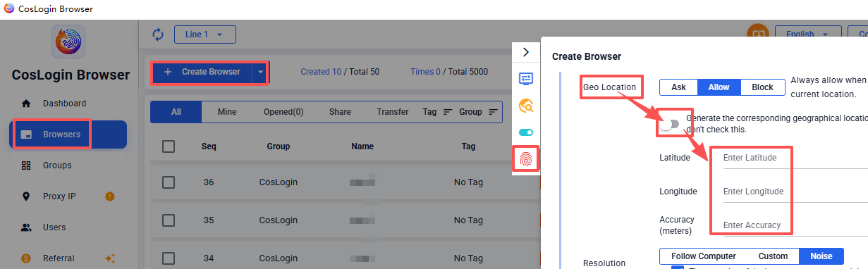Click the blurred name in row 36
The height and width of the screenshot is (269, 868).
tap(362, 182)
